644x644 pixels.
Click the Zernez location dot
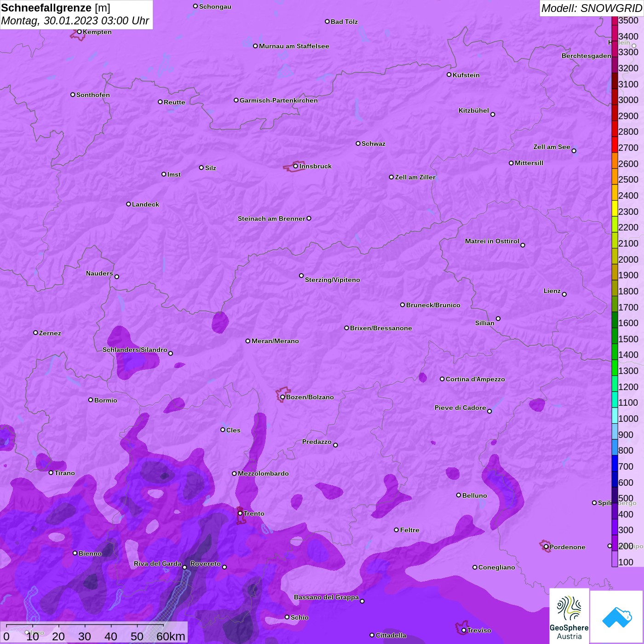pos(35,333)
